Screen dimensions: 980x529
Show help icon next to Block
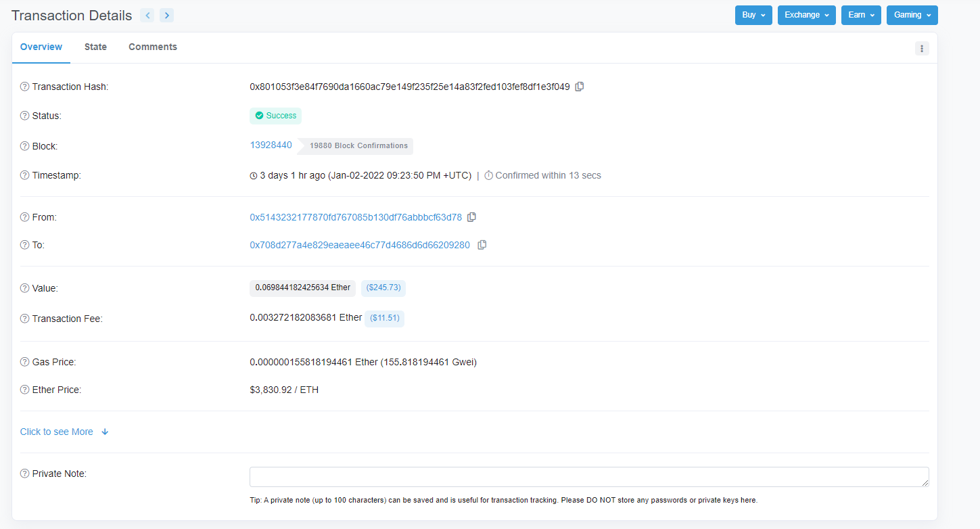point(25,146)
